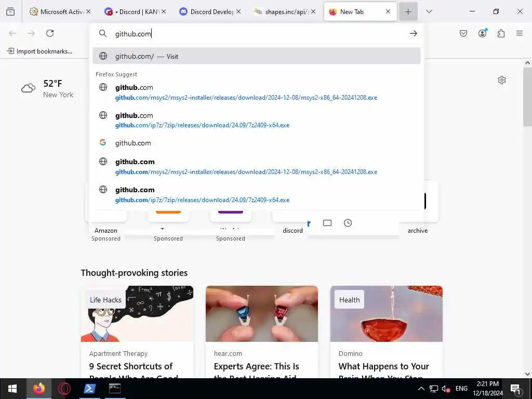Switch the ENG input language
The height and width of the screenshot is (399, 532).
(461, 389)
